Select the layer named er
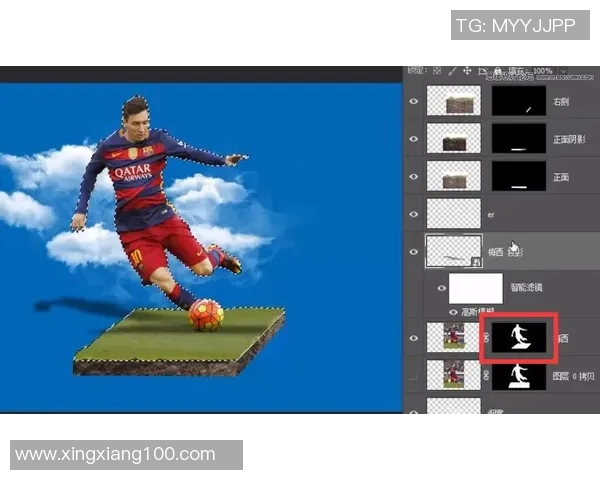The width and height of the screenshot is (600, 480). click(x=491, y=215)
